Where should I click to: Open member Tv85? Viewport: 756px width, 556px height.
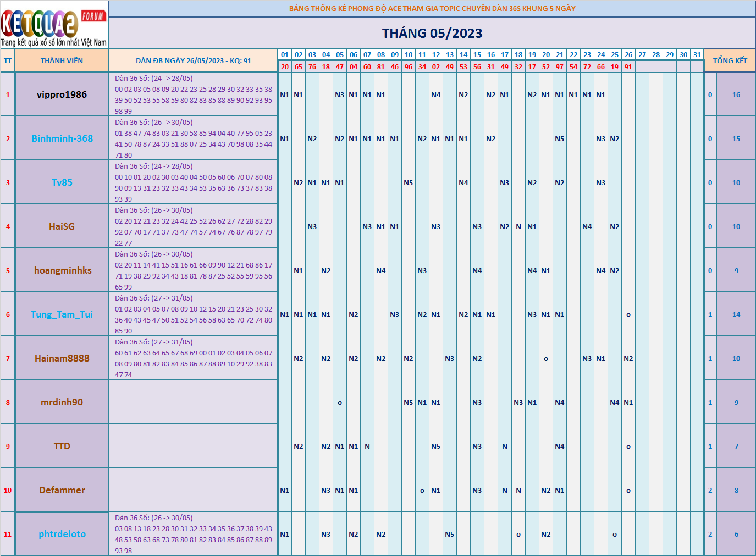click(62, 182)
